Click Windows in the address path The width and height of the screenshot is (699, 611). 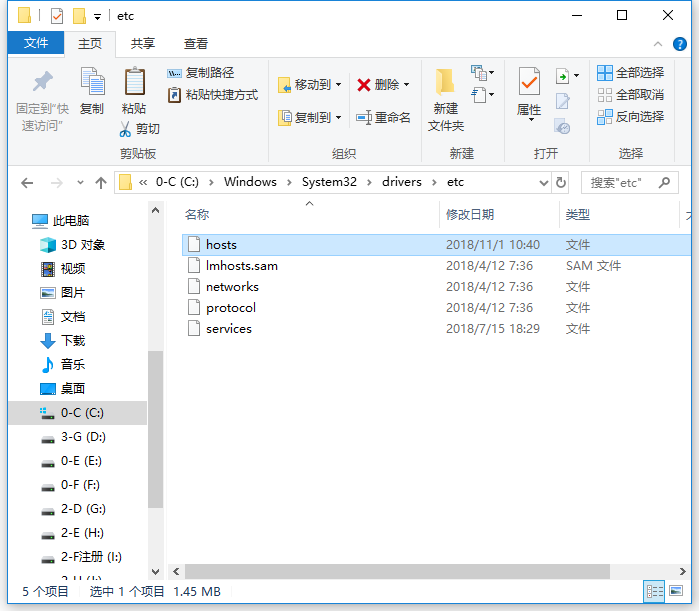point(250,182)
